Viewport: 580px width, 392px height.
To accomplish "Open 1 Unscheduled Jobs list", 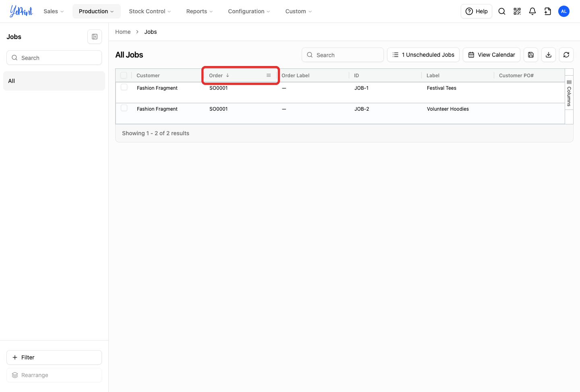I will pos(423,55).
